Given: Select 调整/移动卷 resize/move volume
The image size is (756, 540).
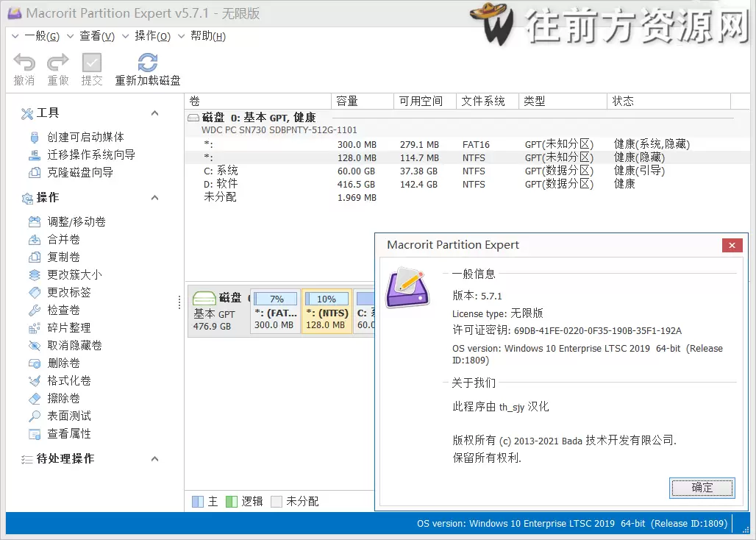Looking at the screenshot, I should coord(76,221).
